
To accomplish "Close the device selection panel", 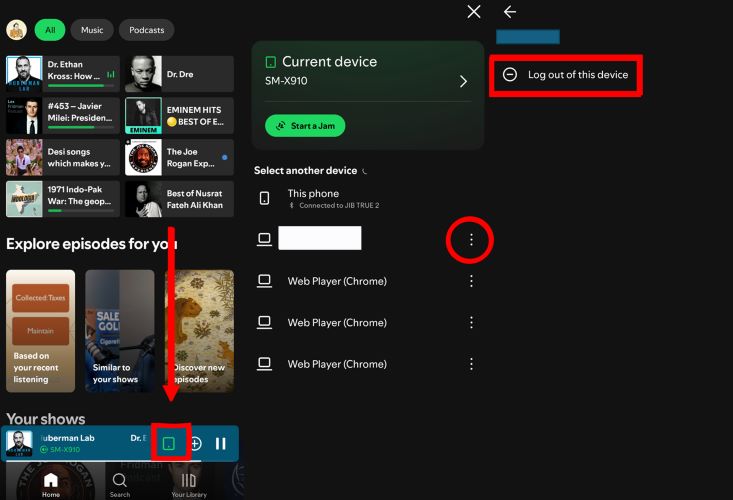I will [474, 12].
